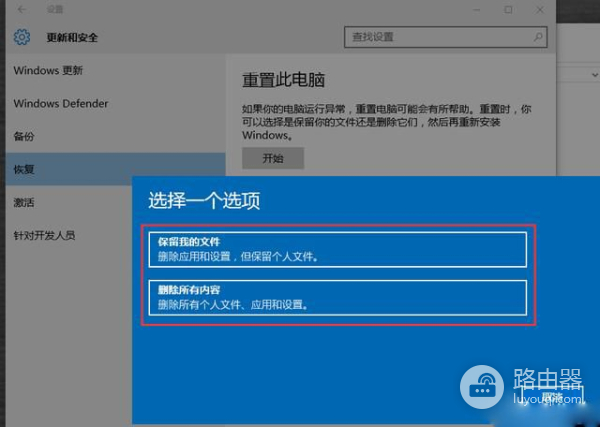Image resolution: width=600 pixels, height=427 pixels.
Task: Open the dropdown arrow in background window
Action: (x=595, y=75)
